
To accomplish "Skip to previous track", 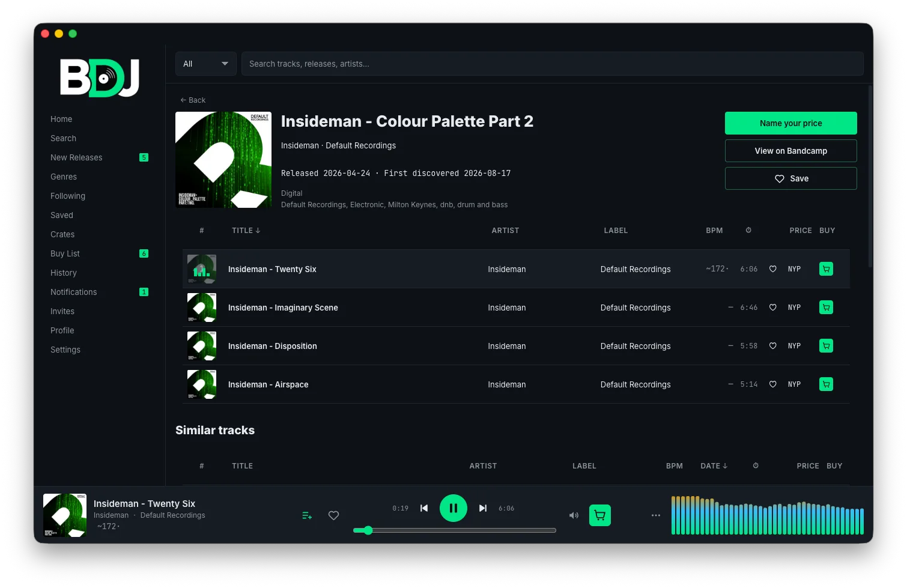I will [x=424, y=508].
